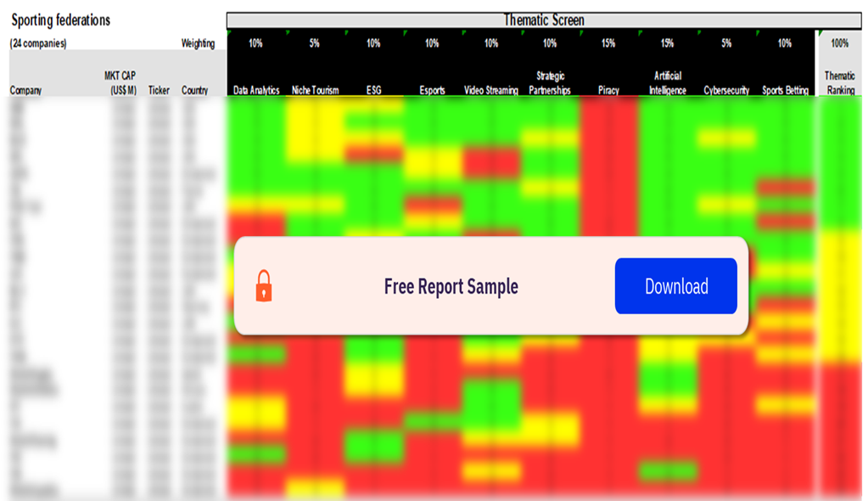Click the (24 companies) subtitle
Image resolution: width=868 pixels, height=501 pixels.
tap(37, 43)
